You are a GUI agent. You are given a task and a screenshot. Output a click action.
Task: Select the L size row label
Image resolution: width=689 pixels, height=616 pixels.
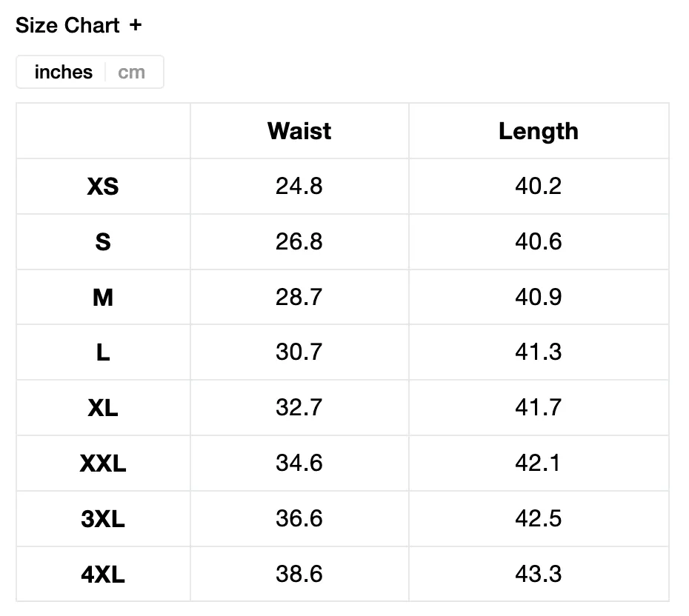(x=103, y=352)
